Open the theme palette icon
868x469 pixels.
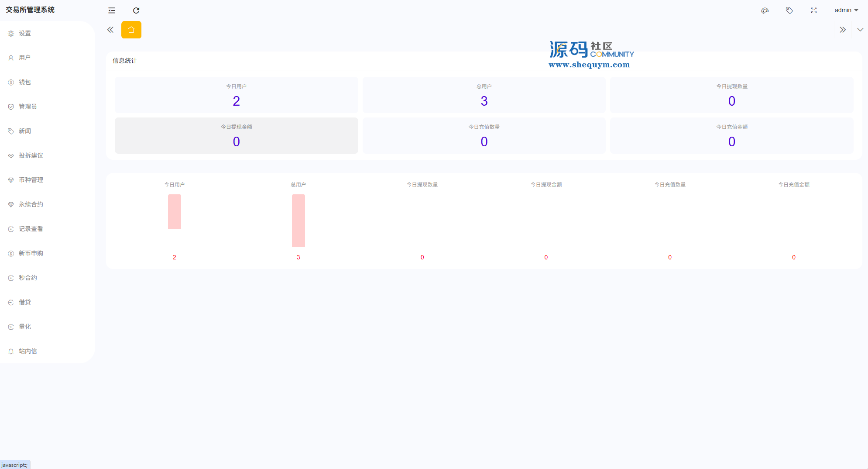pyautogui.click(x=765, y=10)
